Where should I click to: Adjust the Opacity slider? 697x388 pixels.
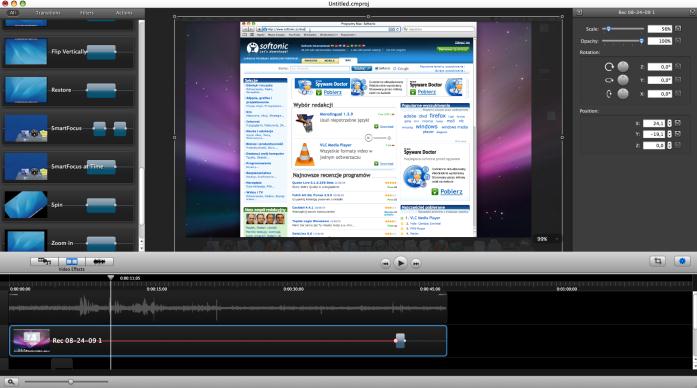623,41
